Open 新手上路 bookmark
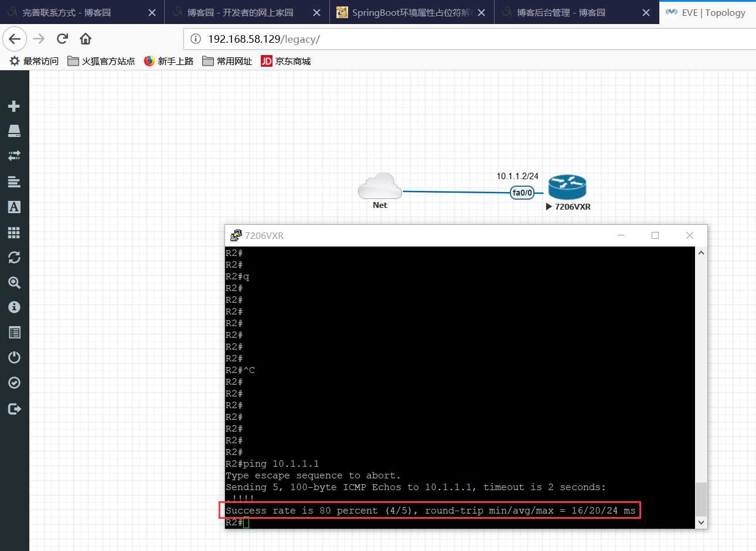 point(169,61)
